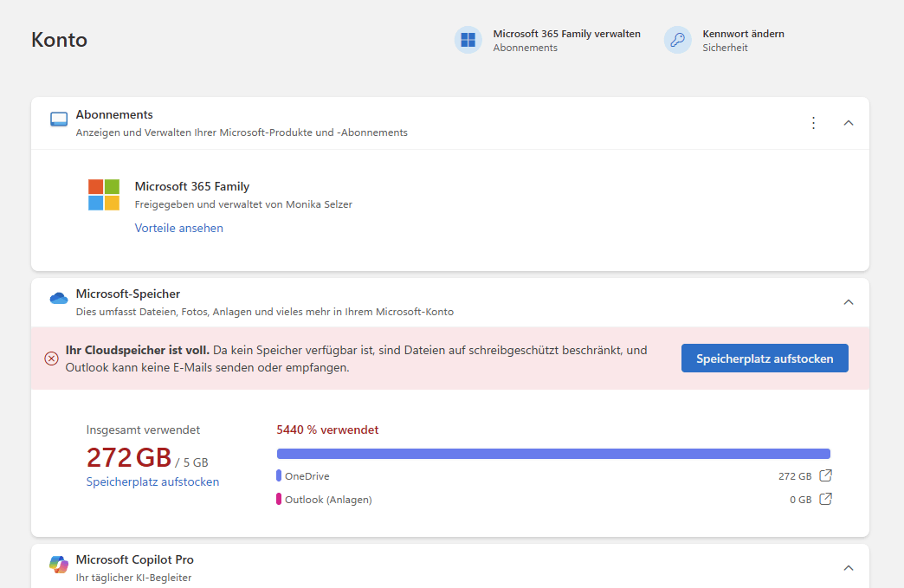Screen dimensions: 904x588
Task: Open the Abonnements three-dot options menu
Action: coord(813,123)
